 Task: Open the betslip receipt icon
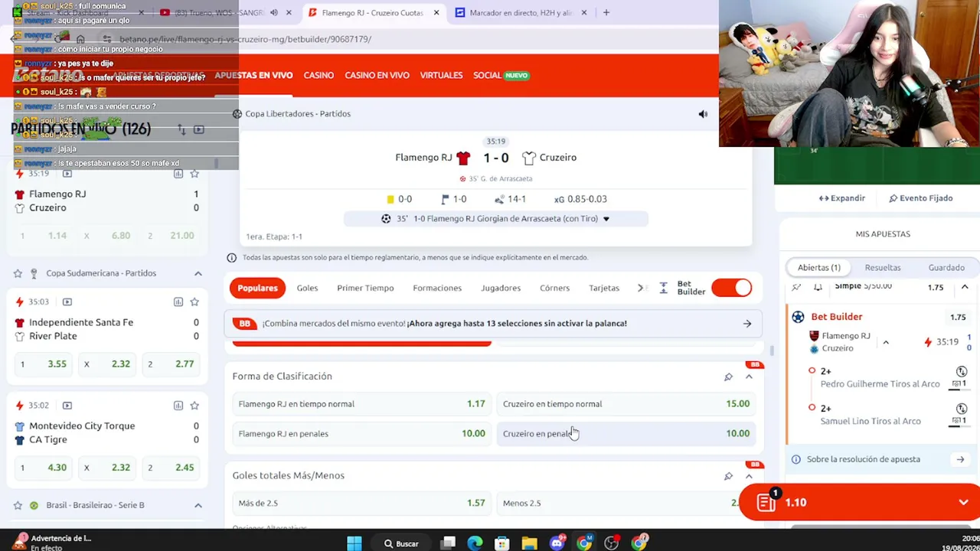click(x=766, y=502)
